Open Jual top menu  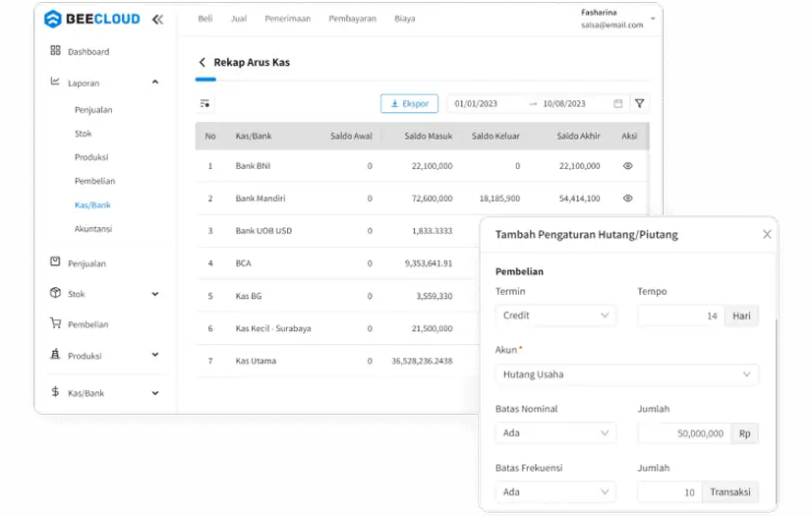pos(239,19)
